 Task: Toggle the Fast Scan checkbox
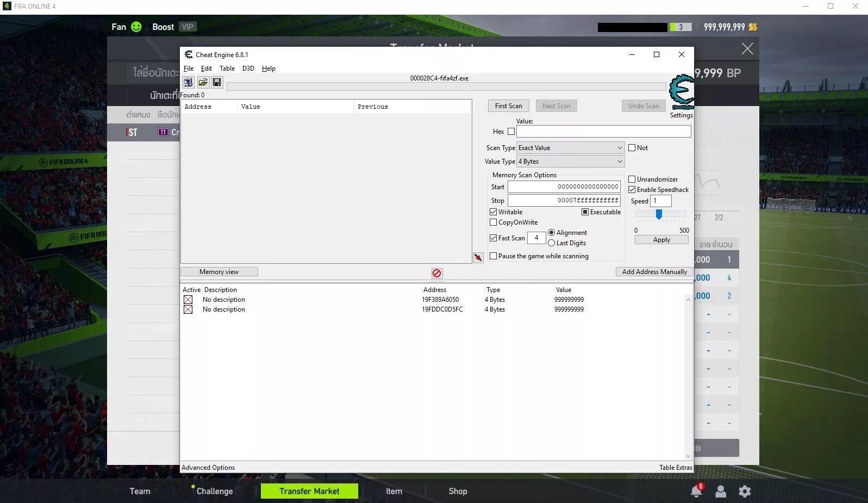click(x=493, y=238)
